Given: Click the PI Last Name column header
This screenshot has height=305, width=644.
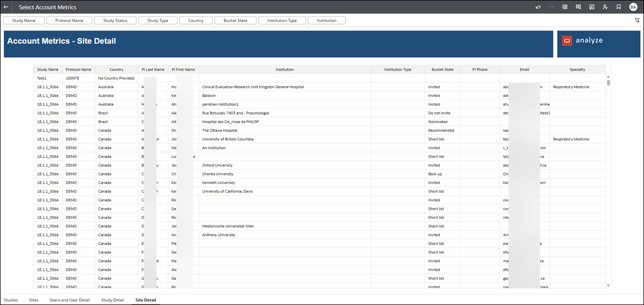Looking at the screenshot, I should [x=153, y=70].
